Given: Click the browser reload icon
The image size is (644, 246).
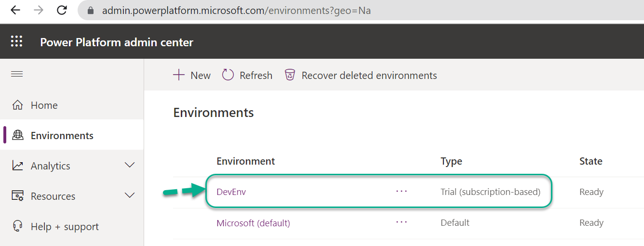Looking at the screenshot, I should tap(62, 10).
